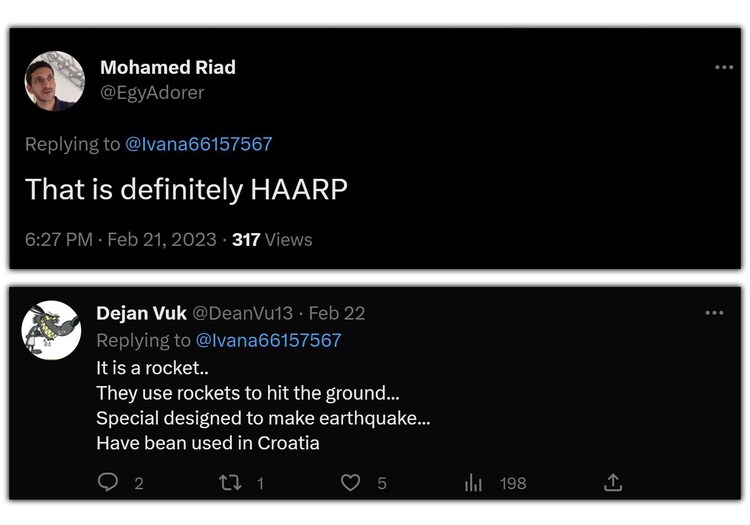
Task: Click the 6:27 PM · Feb 21, 2023 timestamp
Action: click(120, 239)
